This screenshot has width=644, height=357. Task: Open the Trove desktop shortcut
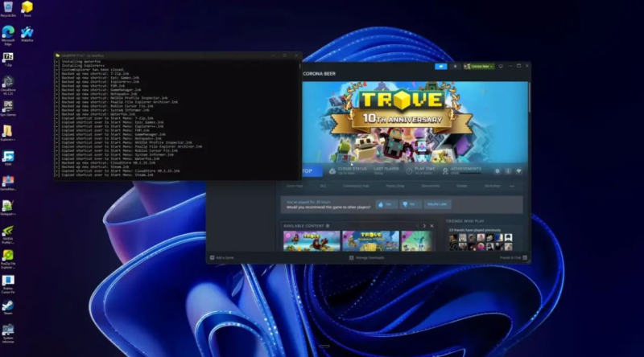pyautogui.click(x=27, y=9)
